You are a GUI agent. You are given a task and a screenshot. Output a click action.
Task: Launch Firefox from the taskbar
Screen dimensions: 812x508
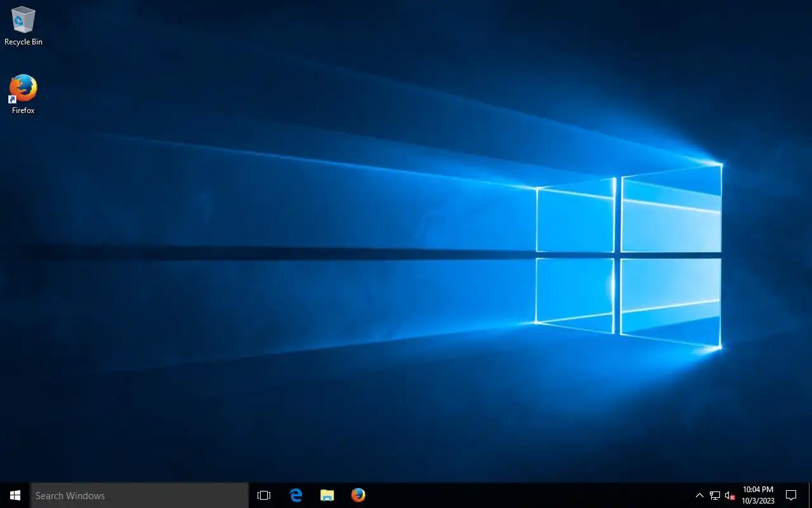pos(358,495)
